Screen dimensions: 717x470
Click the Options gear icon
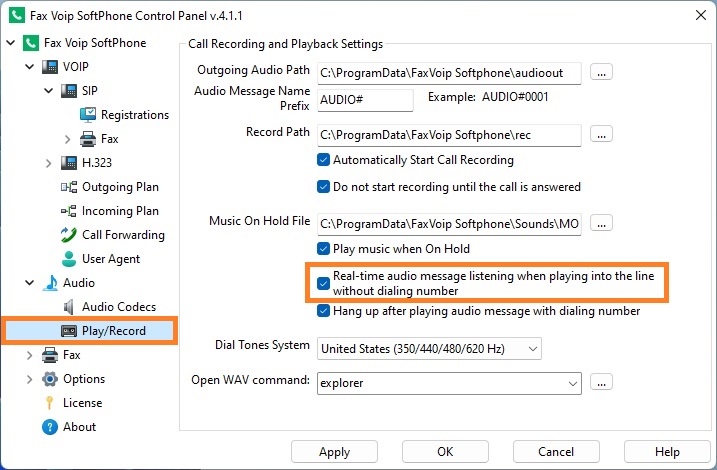pyautogui.click(x=50, y=379)
